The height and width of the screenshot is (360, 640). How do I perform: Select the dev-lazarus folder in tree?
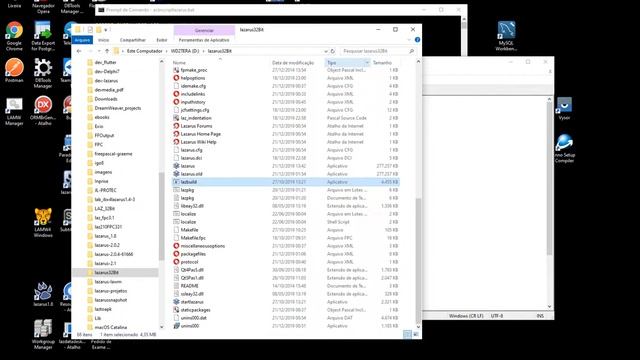click(x=106, y=81)
